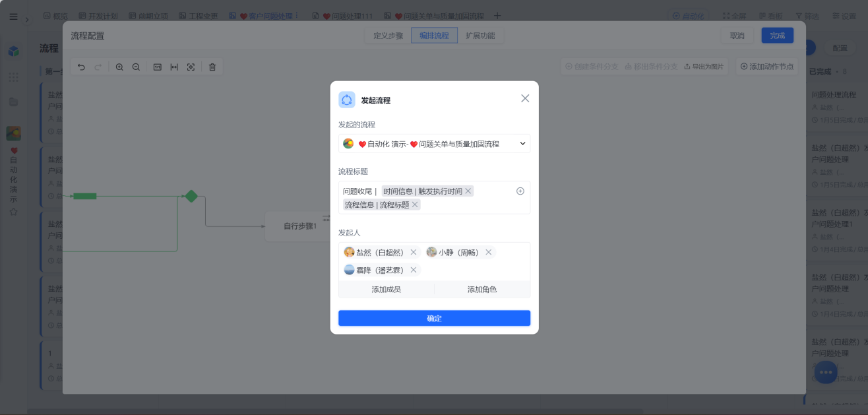Click 导出为图片 button
868x415 pixels.
(704, 67)
